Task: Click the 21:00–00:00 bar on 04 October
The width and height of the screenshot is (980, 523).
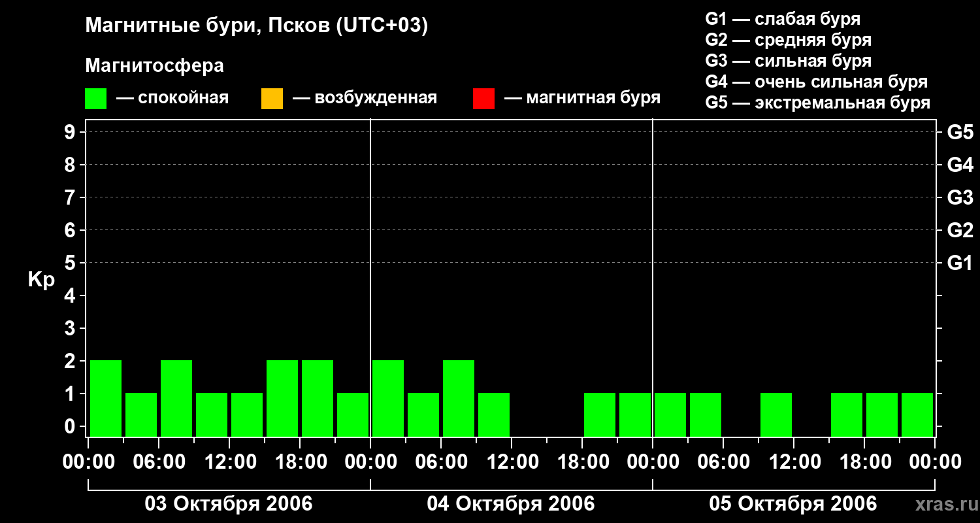Action: point(635,414)
